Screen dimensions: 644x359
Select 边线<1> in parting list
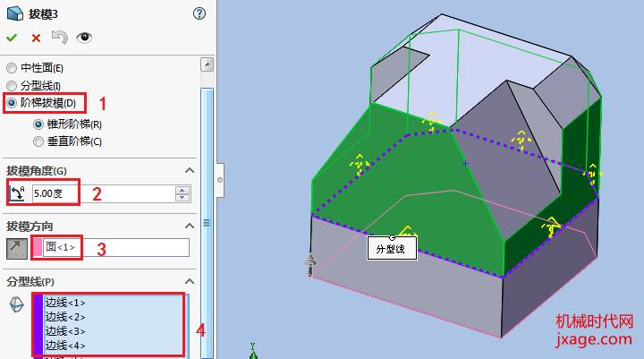[x=65, y=303]
